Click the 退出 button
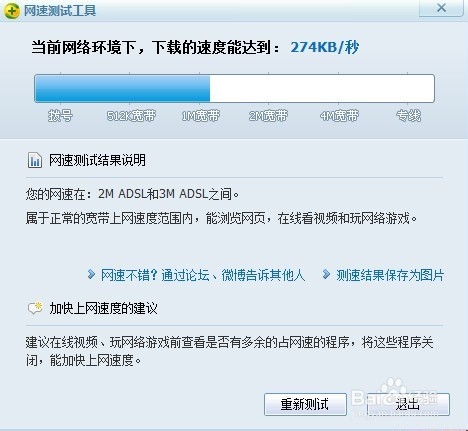468x431 pixels. click(x=408, y=404)
